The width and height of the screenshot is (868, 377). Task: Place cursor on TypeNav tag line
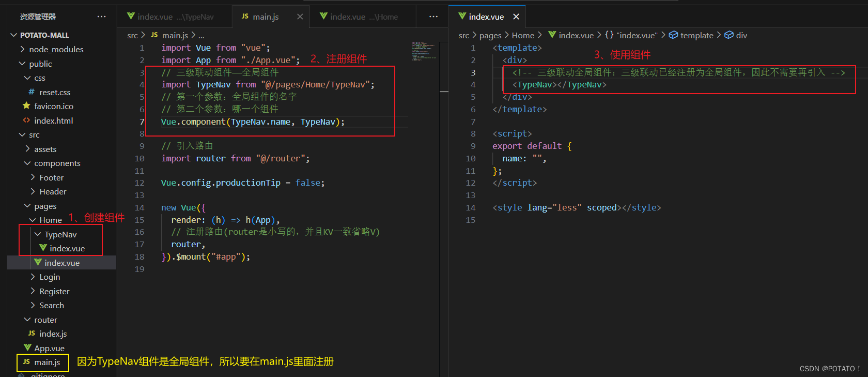tap(560, 84)
